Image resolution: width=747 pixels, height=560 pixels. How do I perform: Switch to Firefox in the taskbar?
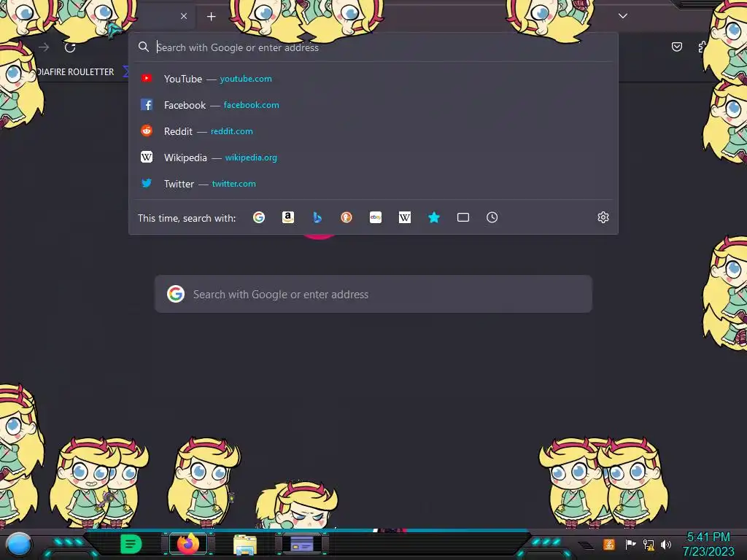pos(187,544)
